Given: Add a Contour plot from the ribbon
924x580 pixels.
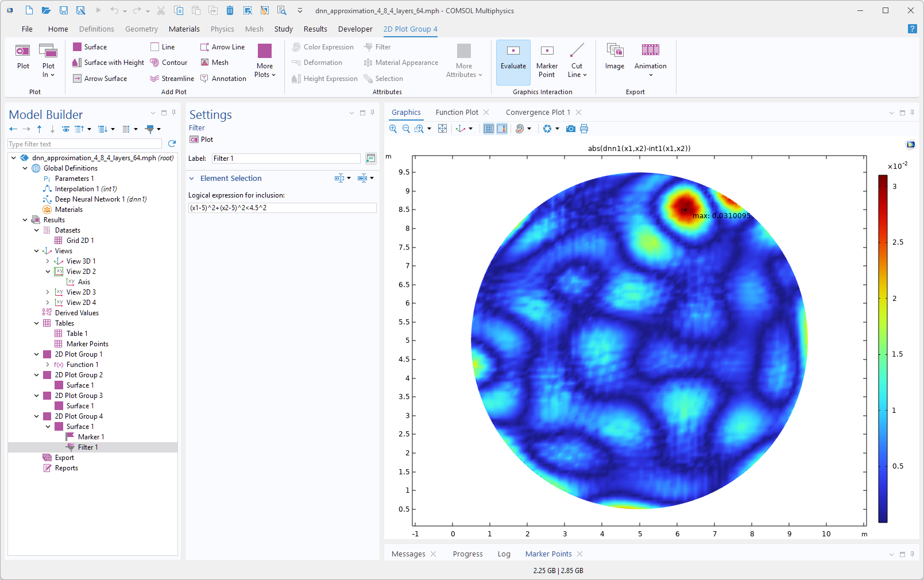Looking at the screenshot, I should coord(169,63).
